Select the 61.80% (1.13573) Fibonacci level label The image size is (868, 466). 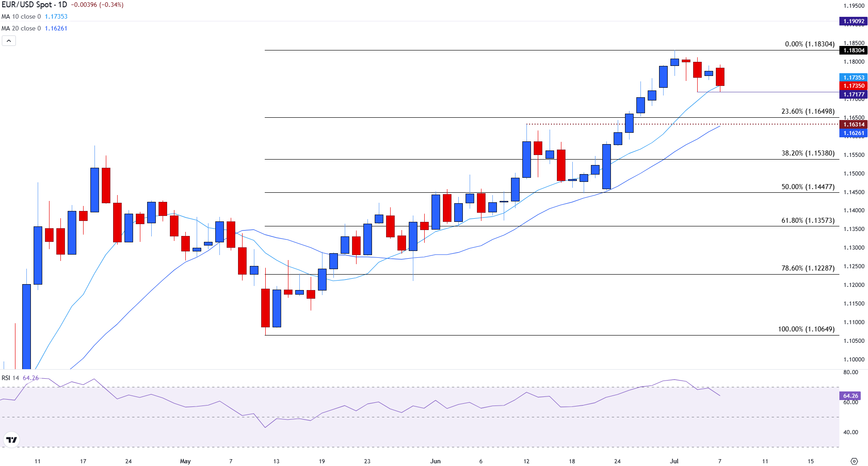[x=808, y=220]
